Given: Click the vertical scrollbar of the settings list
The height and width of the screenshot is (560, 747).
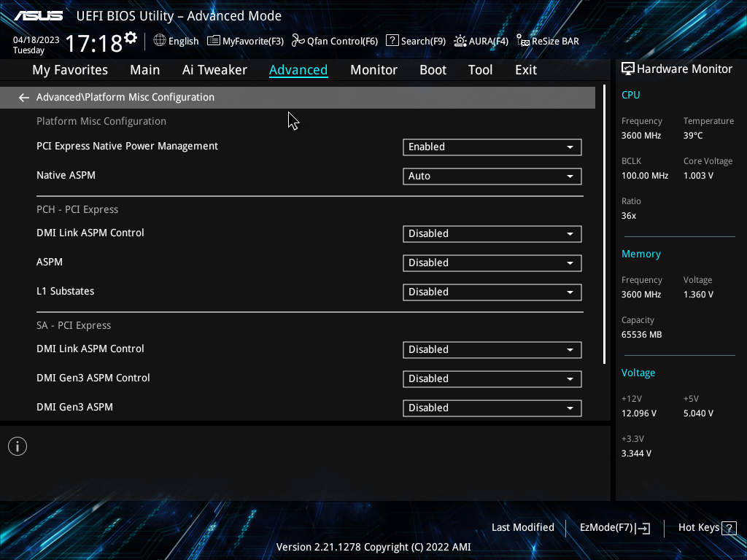Looking at the screenshot, I should coord(604,226).
